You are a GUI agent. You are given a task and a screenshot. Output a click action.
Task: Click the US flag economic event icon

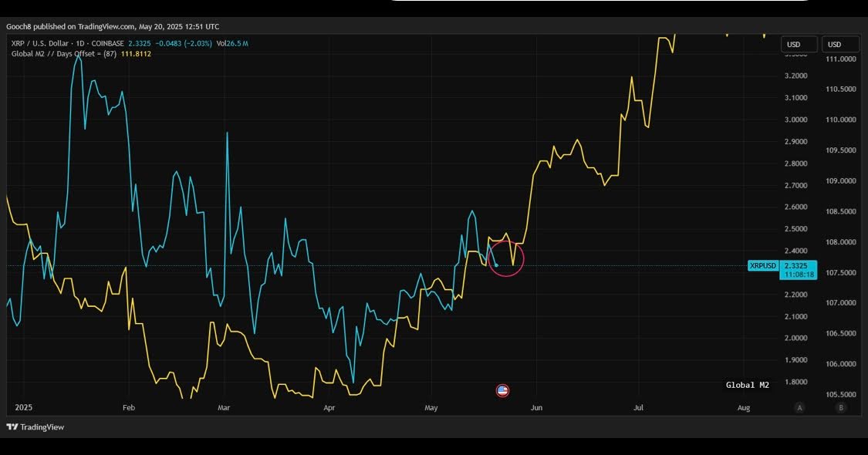tap(502, 391)
